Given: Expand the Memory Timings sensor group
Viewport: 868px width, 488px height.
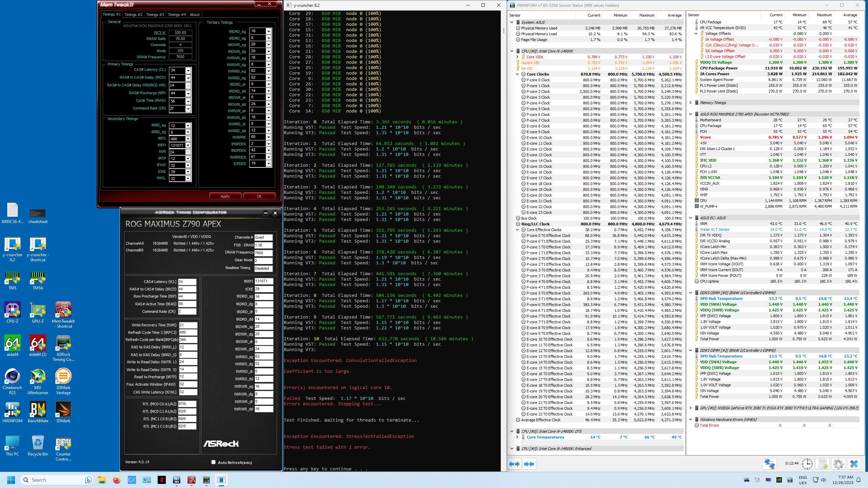Looking at the screenshot, I should coord(691,103).
